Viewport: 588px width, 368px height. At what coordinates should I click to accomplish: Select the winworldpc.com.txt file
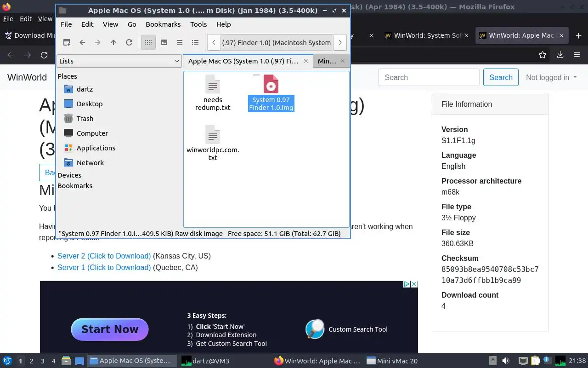pyautogui.click(x=213, y=143)
